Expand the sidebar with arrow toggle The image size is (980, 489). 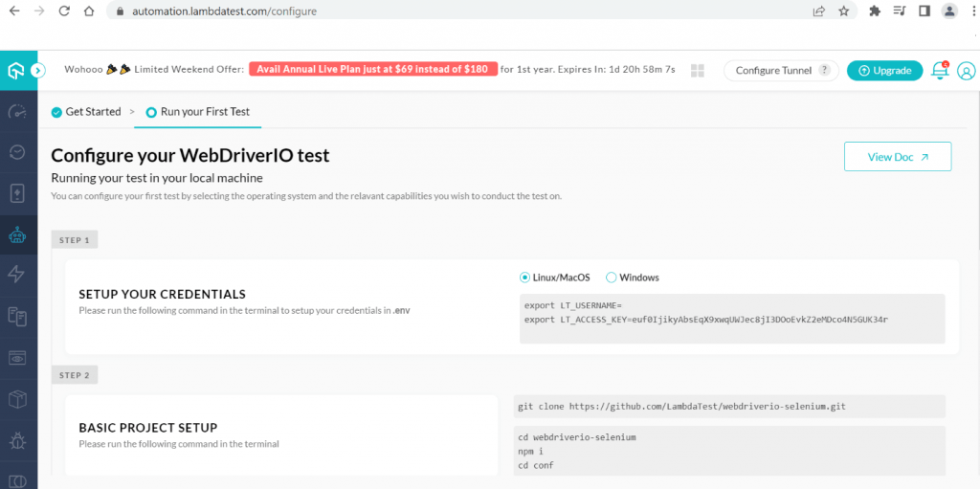point(37,70)
